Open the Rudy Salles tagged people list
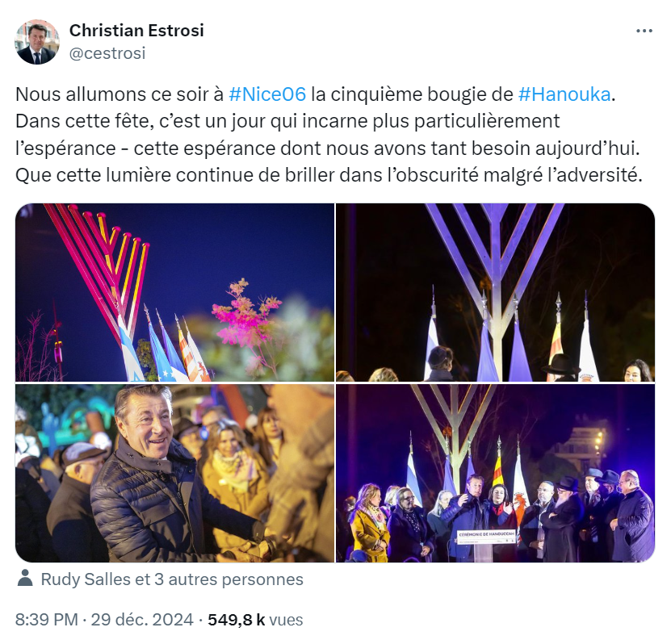 coord(172,579)
